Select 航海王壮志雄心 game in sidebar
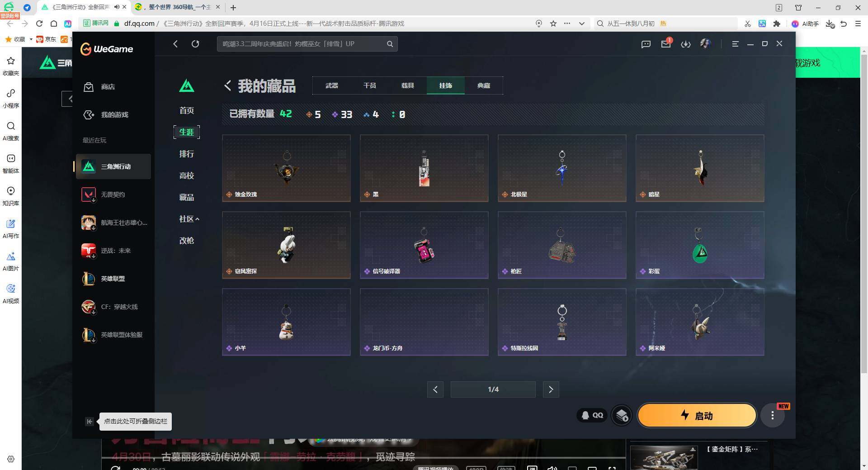This screenshot has height=470, width=868. coord(113,223)
